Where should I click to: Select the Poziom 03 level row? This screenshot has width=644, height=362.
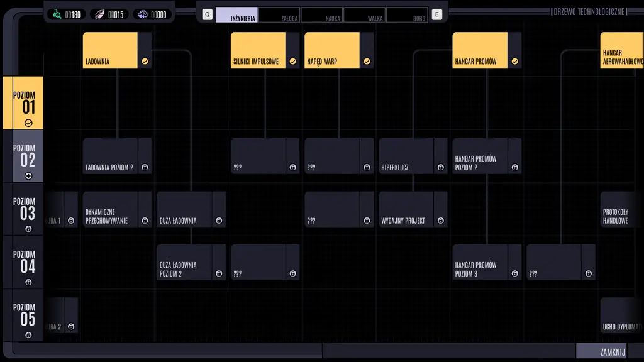click(x=28, y=209)
